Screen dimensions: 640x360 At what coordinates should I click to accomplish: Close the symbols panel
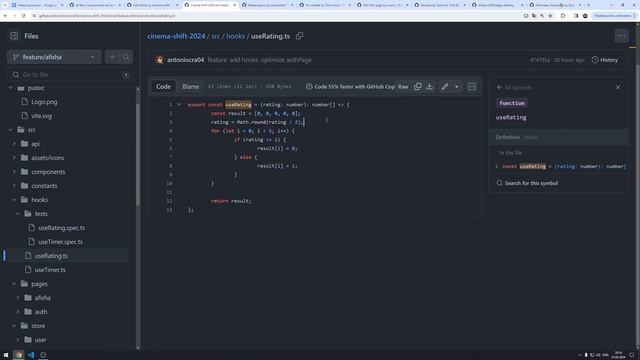coord(618,87)
